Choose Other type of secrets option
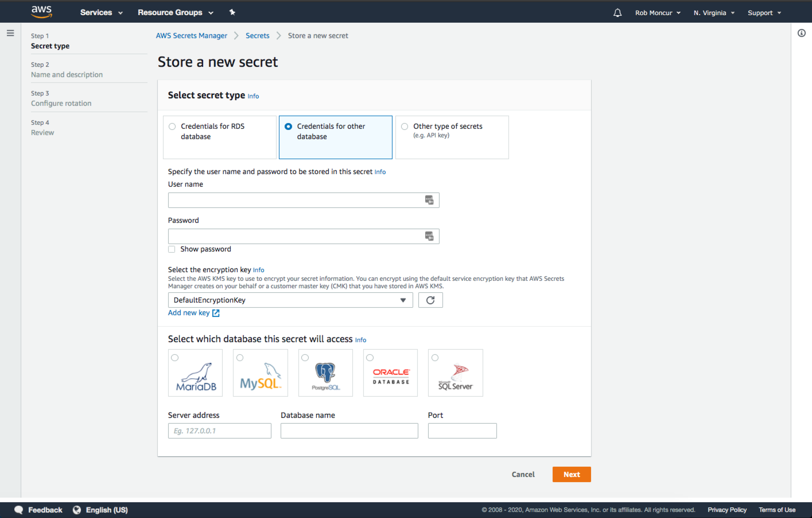 coord(405,126)
